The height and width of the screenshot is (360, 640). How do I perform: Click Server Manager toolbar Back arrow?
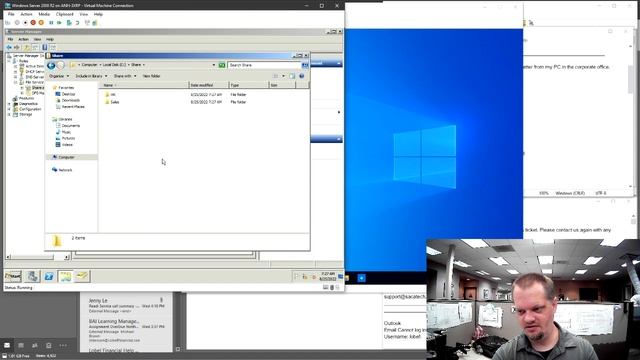pyautogui.click(x=9, y=47)
